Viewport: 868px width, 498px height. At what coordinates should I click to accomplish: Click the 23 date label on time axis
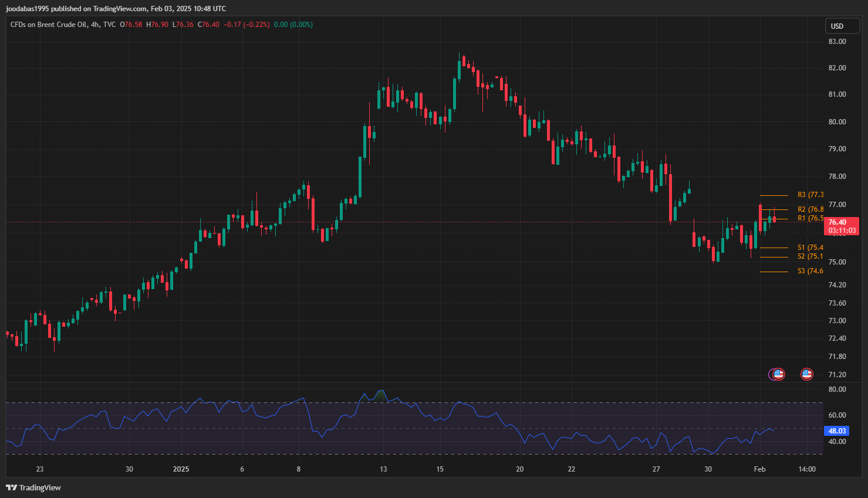click(x=40, y=469)
